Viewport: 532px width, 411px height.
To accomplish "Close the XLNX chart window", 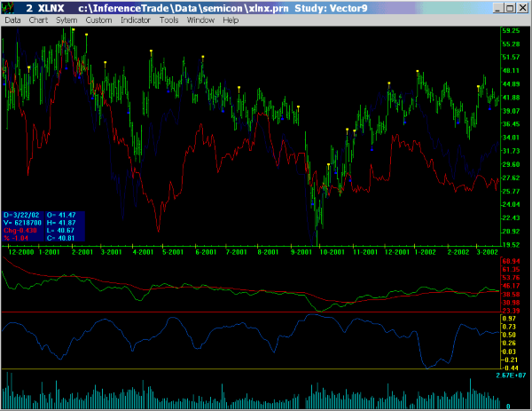I will pos(522,8).
